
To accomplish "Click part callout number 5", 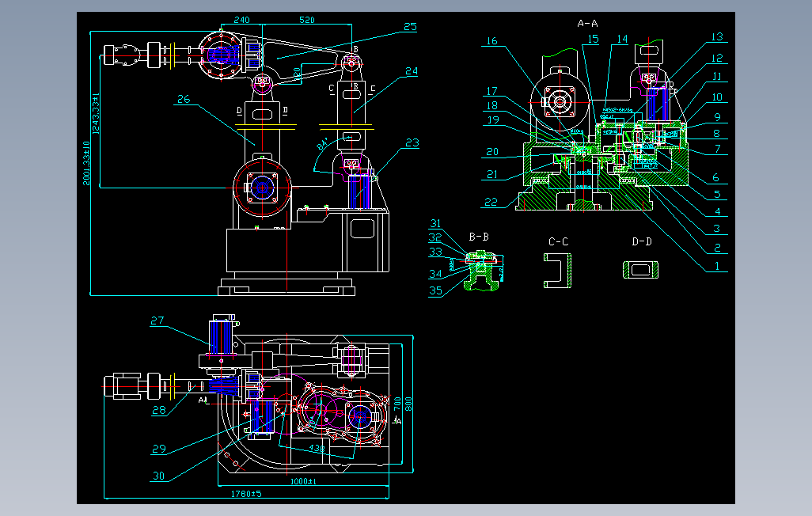I will coord(717,194).
